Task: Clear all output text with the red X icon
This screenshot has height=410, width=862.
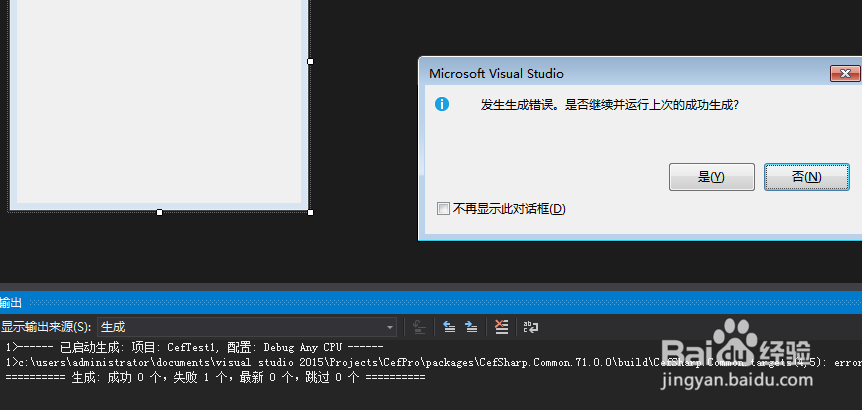Action: (501, 328)
